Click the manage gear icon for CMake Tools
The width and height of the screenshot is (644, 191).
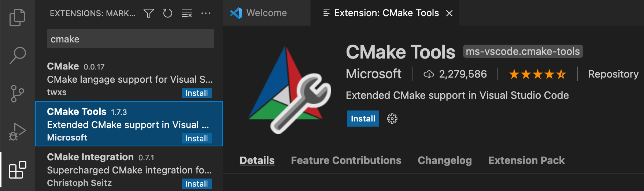pyautogui.click(x=392, y=119)
